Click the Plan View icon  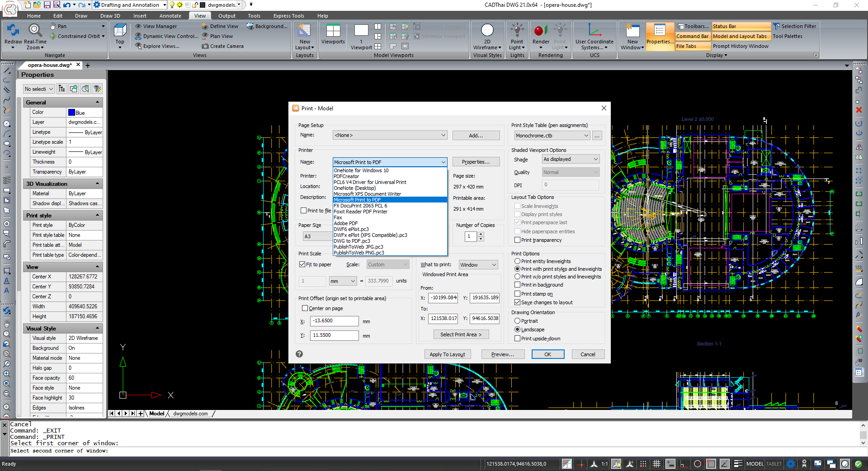pos(205,36)
